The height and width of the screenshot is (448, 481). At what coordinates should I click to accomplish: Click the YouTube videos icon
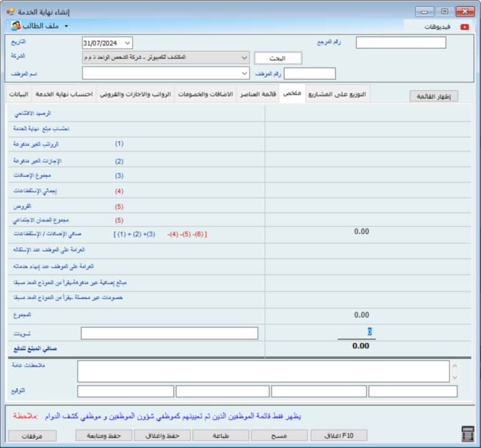(x=465, y=27)
